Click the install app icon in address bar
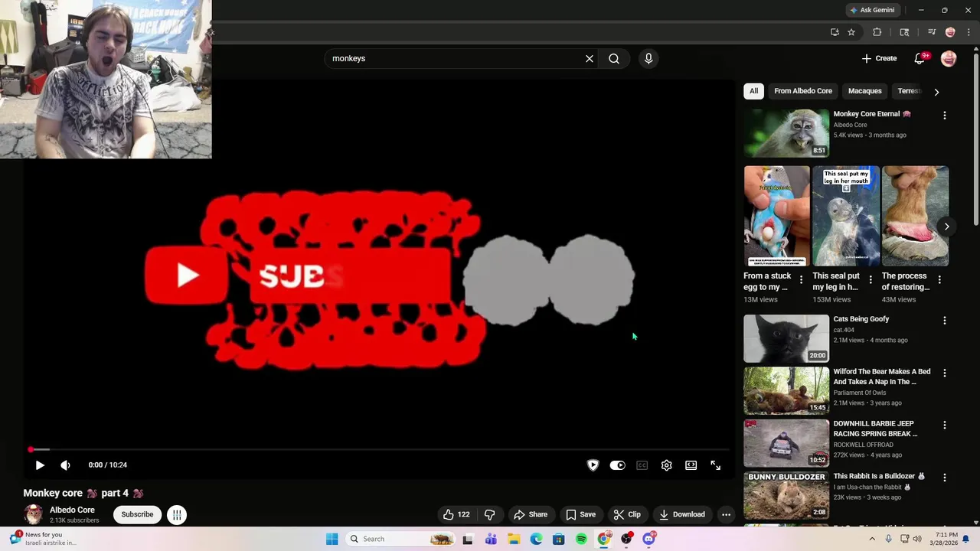 pos(835,32)
